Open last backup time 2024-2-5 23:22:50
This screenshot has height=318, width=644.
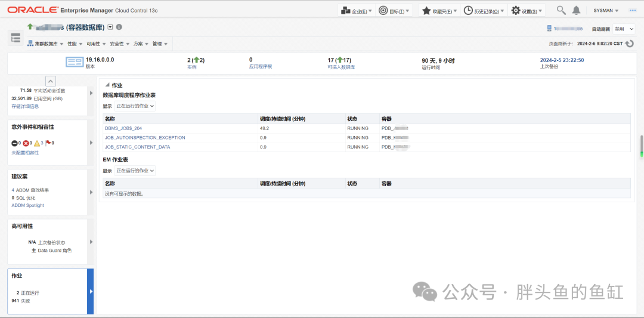click(562, 60)
